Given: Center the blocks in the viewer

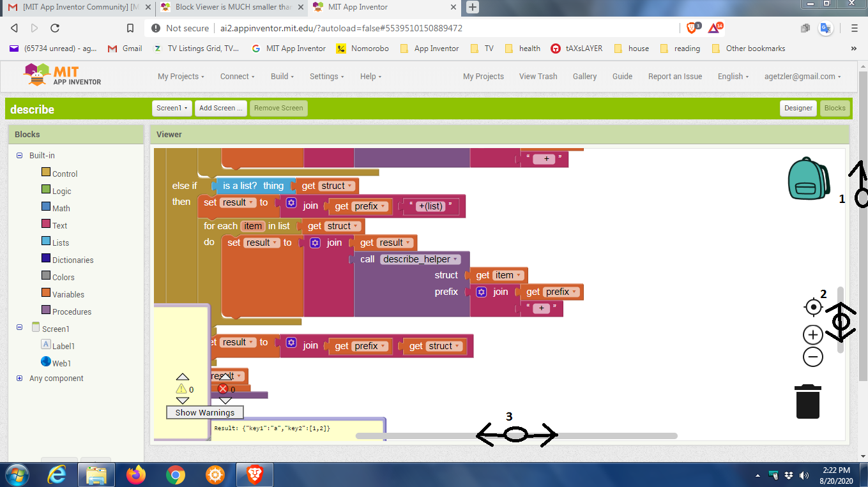Looking at the screenshot, I should point(812,306).
